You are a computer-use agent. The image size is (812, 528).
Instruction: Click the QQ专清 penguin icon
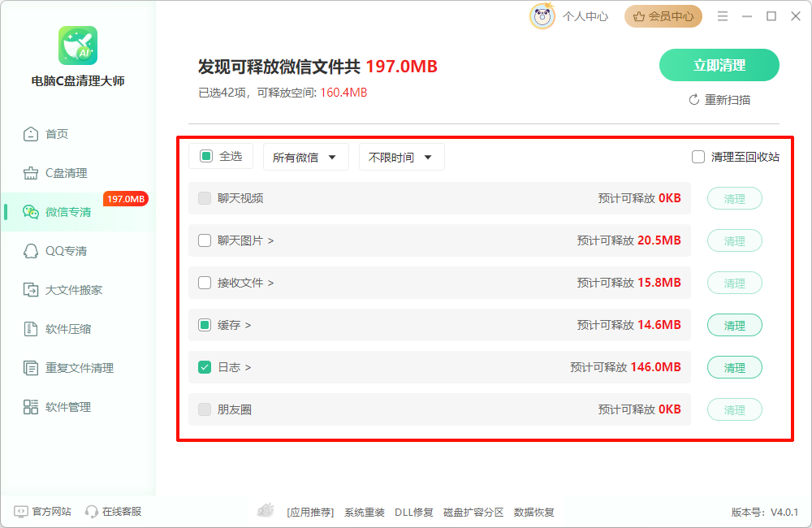(31, 251)
